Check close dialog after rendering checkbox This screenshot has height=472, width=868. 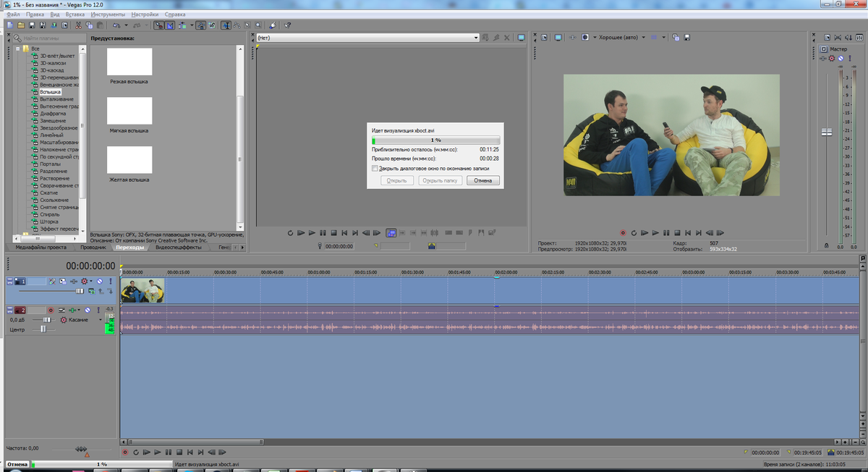click(x=375, y=168)
